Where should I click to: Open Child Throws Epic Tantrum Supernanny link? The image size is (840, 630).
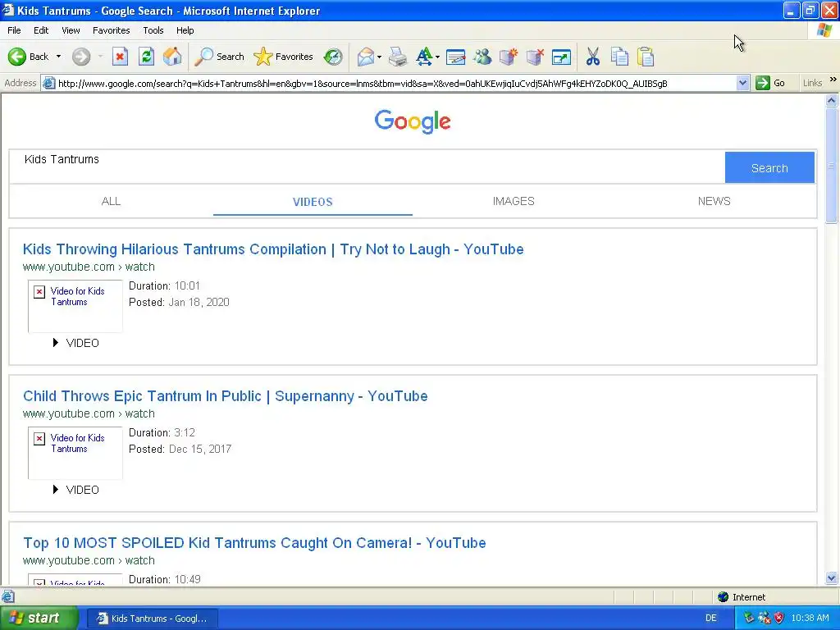tap(226, 396)
